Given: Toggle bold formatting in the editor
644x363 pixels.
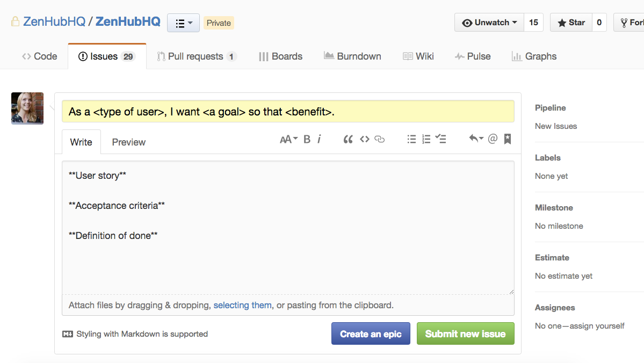Looking at the screenshot, I should (x=307, y=139).
